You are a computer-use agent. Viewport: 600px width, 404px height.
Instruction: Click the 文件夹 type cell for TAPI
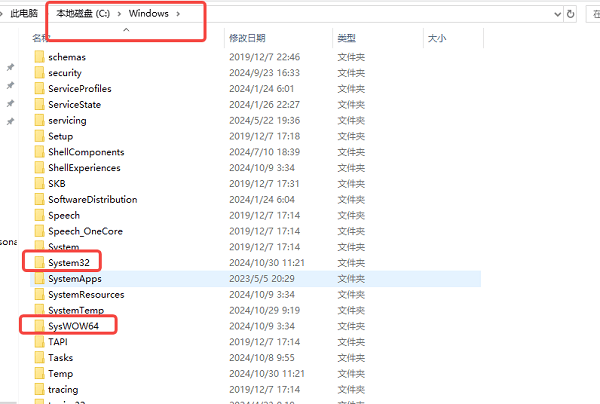tap(351, 342)
